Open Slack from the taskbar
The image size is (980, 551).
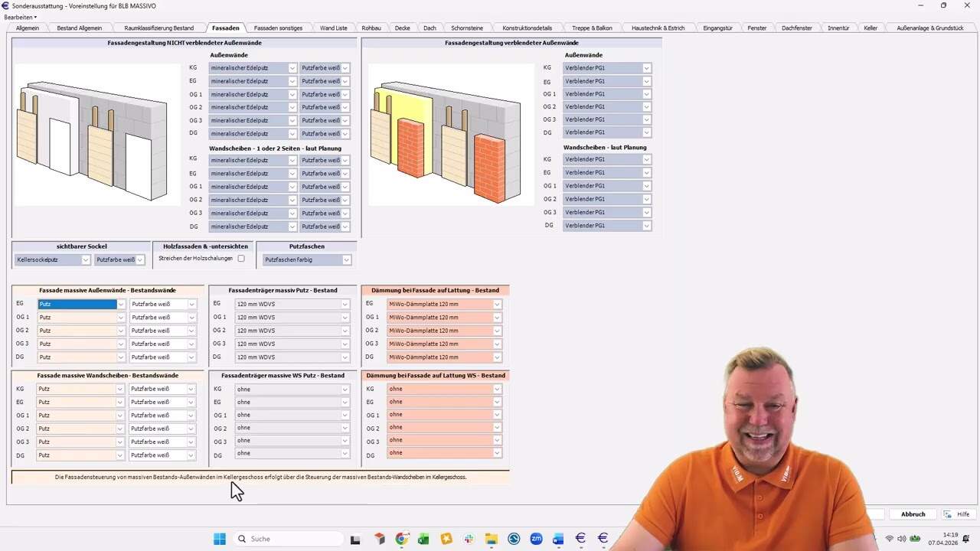click(x=468, y=539)
